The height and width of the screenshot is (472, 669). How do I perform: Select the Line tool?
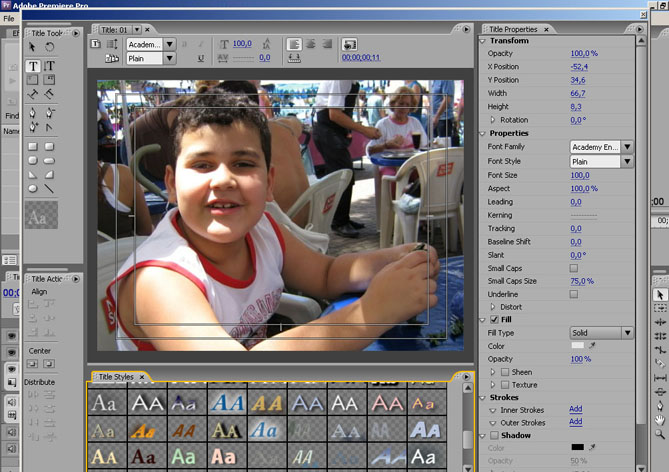point(50,187)
